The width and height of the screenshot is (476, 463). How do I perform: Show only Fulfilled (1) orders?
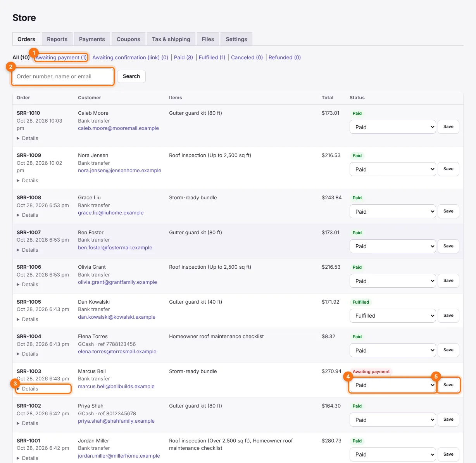[212, 57]
